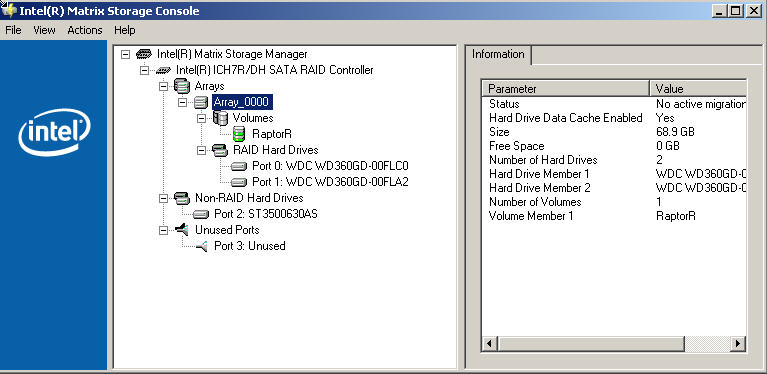767x374 pixels.
Task: Click the Intel Matrix Storage Manager root icon
Action: [x=143, y=54]
